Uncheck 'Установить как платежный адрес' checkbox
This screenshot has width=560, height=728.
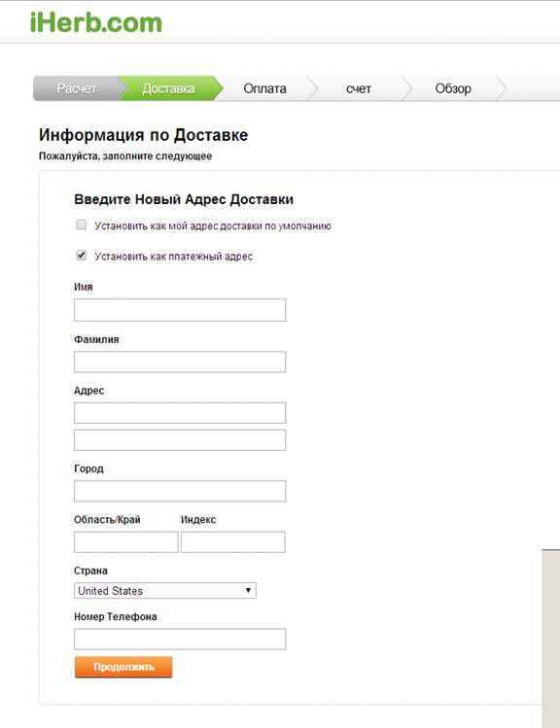point(82,256)
